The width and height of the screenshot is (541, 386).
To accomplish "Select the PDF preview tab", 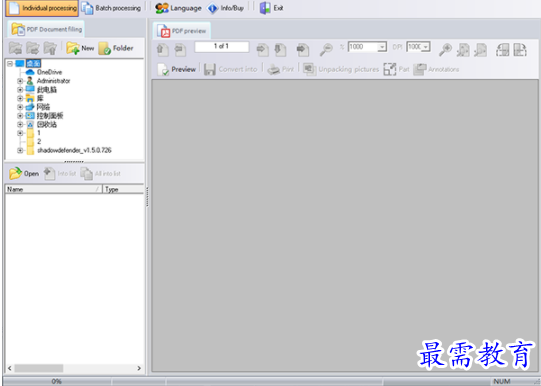I will (181, 31).
